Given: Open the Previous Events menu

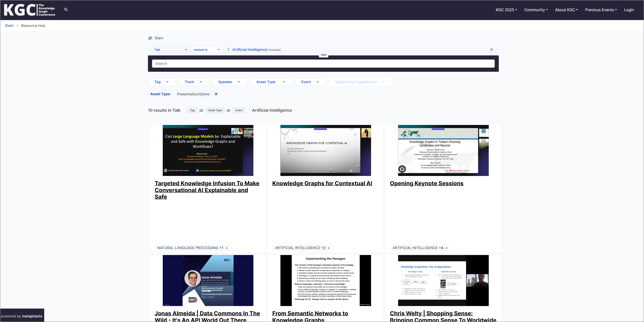Looking at the screenshot, I should click(601, 10).
